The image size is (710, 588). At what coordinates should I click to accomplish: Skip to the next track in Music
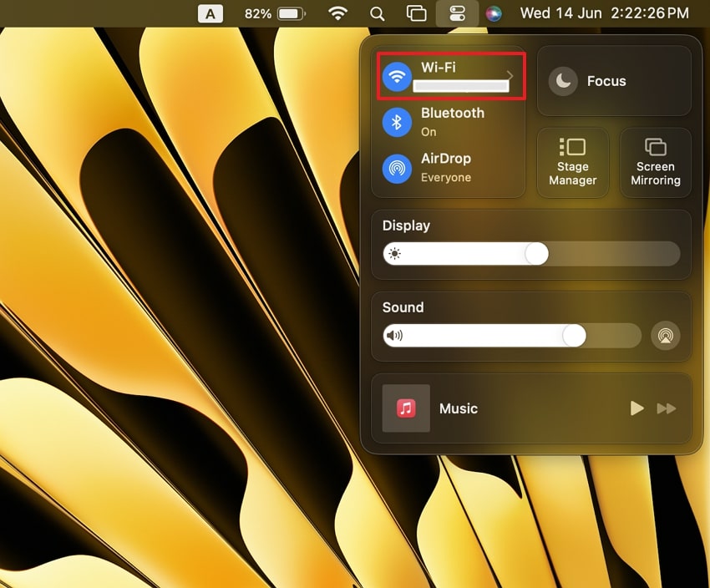tap(667, 408)
